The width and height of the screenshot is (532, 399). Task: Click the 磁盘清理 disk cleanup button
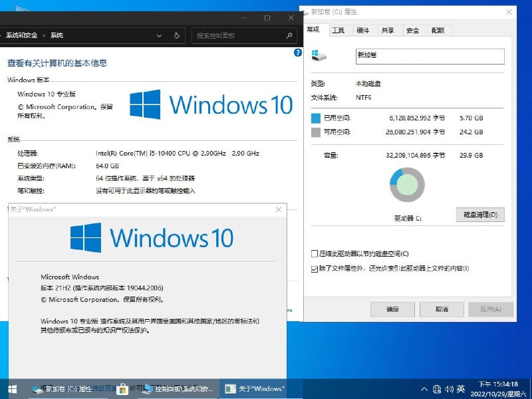pos(479,215)
